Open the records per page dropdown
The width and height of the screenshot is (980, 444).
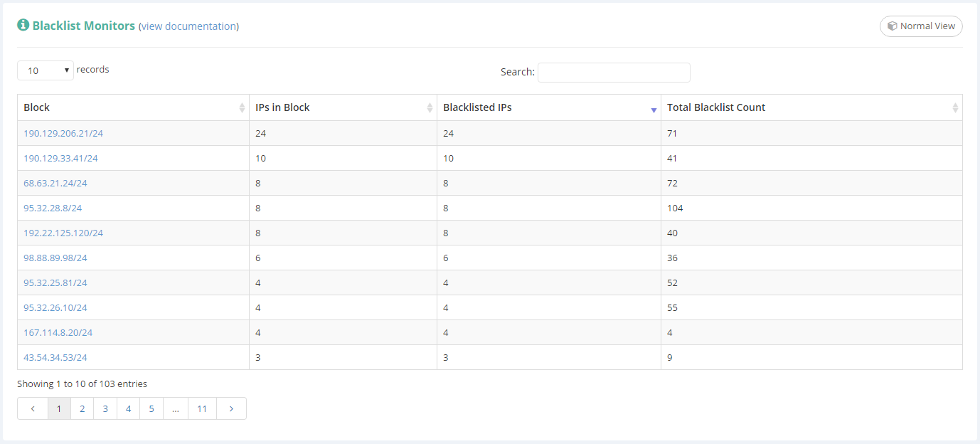46,70
